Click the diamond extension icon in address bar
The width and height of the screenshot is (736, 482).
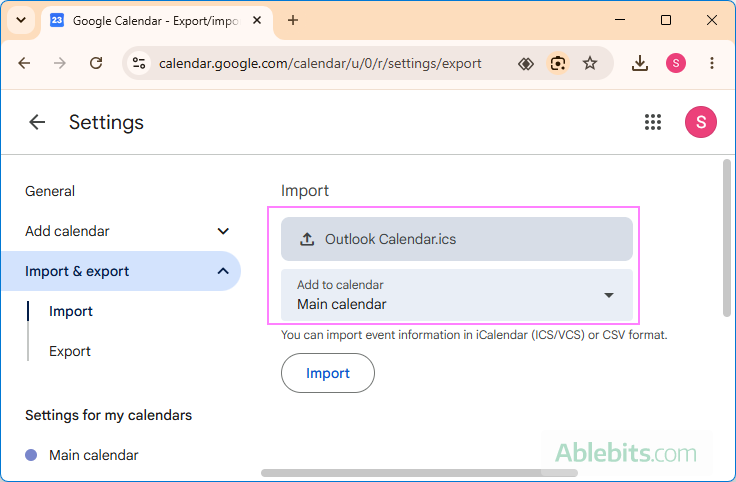click(x=526, y=63)
